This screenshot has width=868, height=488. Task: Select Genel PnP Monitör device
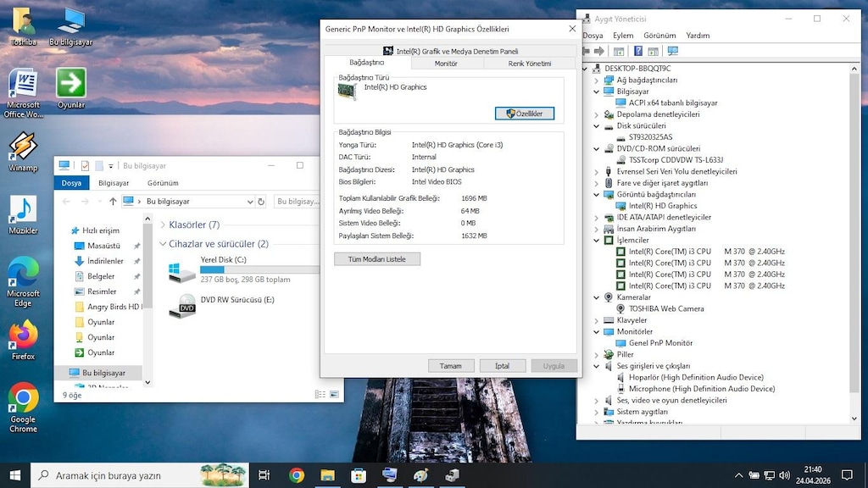pos(660,343)
